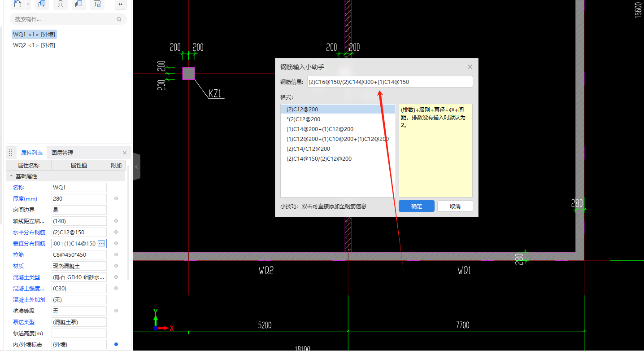Open the 混凝土类型 value field
This screenshot has height=351, width=644.
coord(79,277)
